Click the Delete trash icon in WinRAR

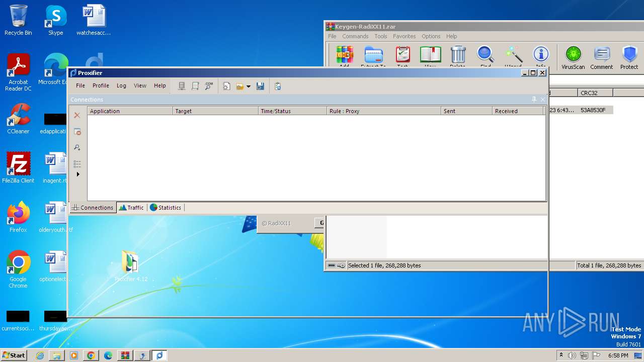[458, 56]
